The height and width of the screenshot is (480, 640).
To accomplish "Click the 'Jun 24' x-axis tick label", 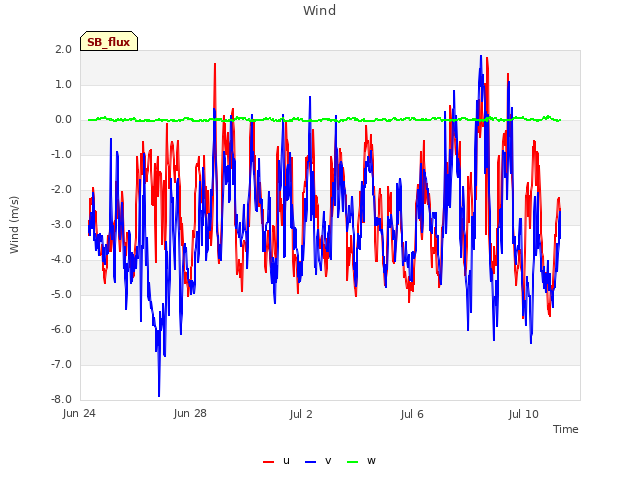I will (x=79, y=414).
